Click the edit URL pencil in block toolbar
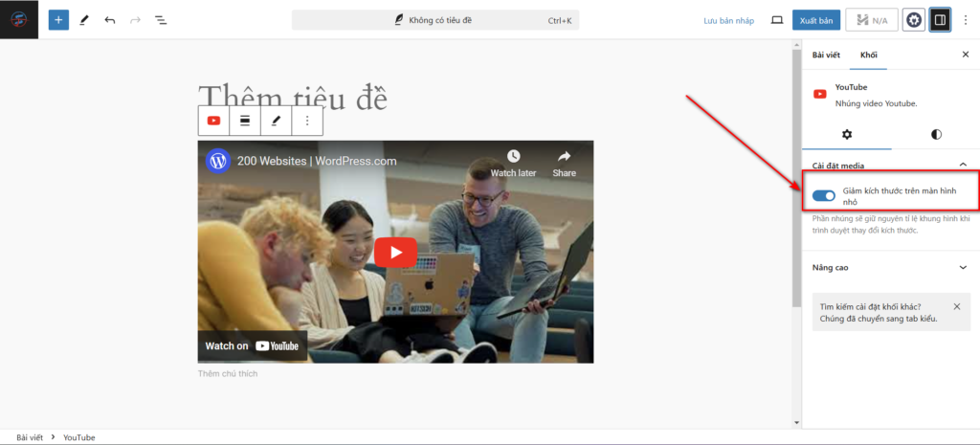 (x=276, y=121)
